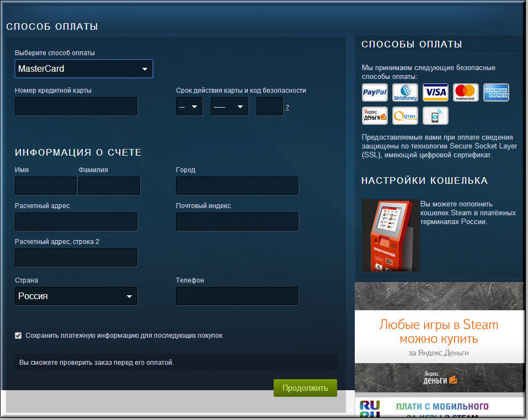The height and width of the screenshot is (420, 528).
Task: Click the question mark security code help link
Action: click(287, 107)
